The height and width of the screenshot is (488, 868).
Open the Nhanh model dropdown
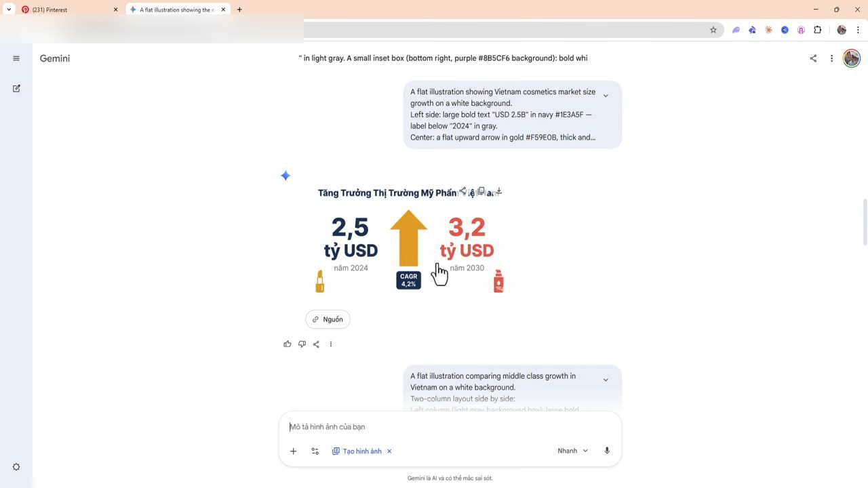pyautogui.click(x=573, y=451)
